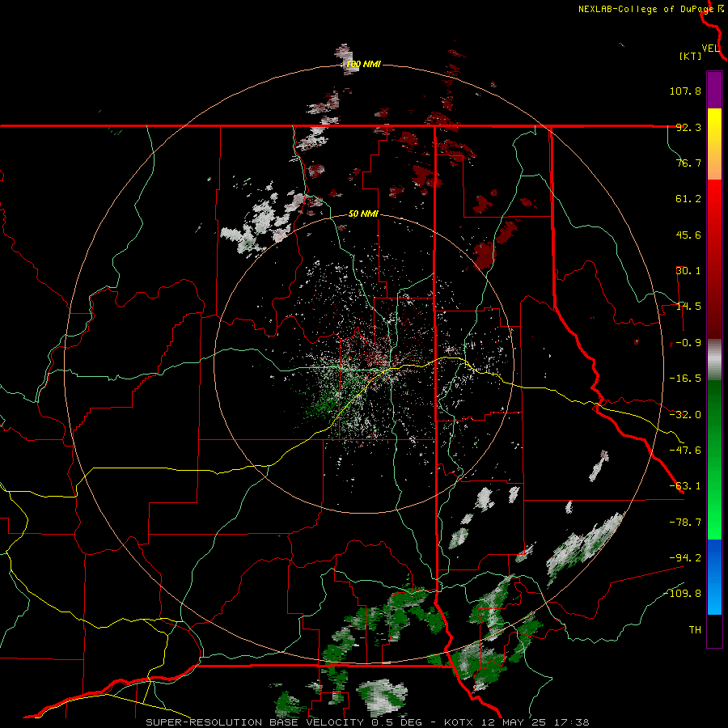Image resolution: width=728 pixels, height=728 pixels.
Task: Click the -109.8 legend value
Action: pyautogui.click(x=683, y=594)
